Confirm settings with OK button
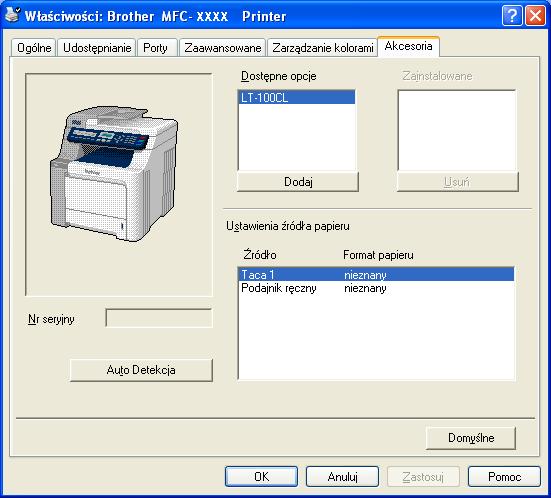 [261, 477]
